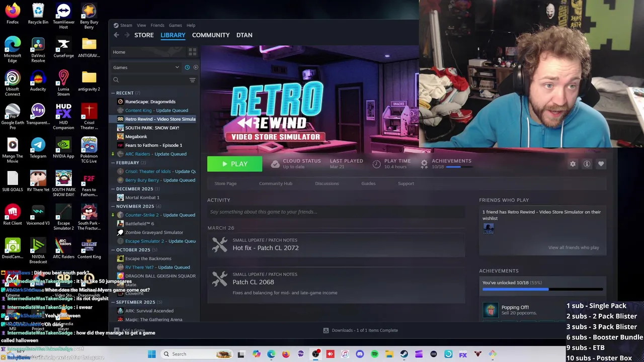The height and width of the screenshot is (362, 644).
Task: Click the green PLAY button
Action: click(x=234, y=164)
